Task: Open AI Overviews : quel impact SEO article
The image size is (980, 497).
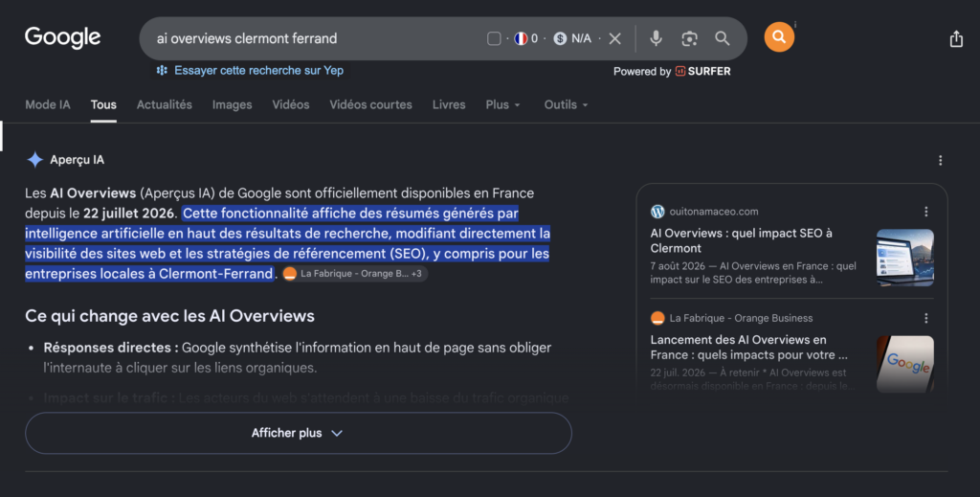Action: tap(742, 240)
